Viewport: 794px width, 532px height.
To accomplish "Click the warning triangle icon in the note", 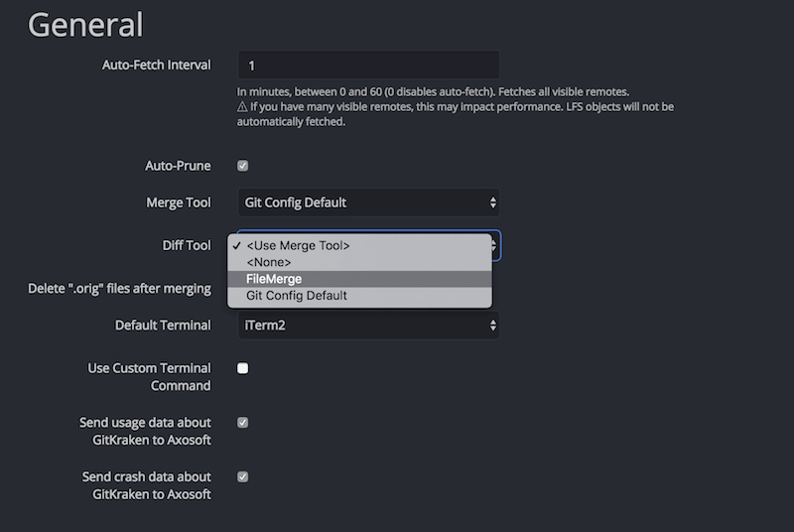I will point(242,106).
